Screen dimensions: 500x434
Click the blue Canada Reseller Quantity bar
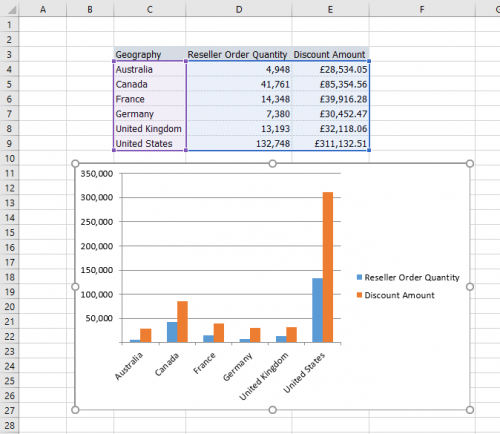pos(172,332)
